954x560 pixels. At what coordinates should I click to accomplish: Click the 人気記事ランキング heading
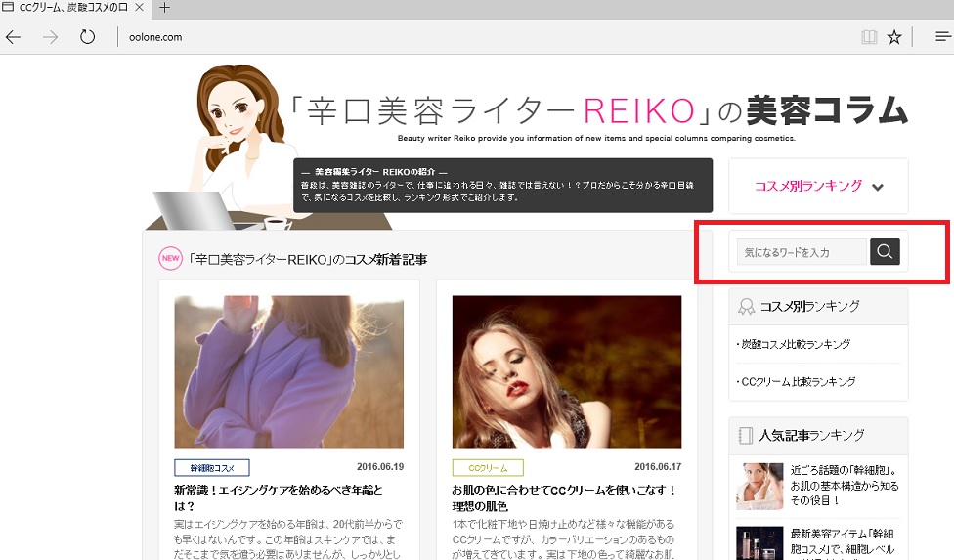[811, 435]
